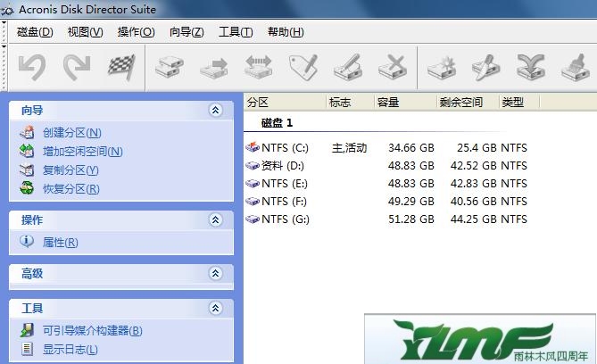Click the Undo arrow toolbar icon

[32, 68]
